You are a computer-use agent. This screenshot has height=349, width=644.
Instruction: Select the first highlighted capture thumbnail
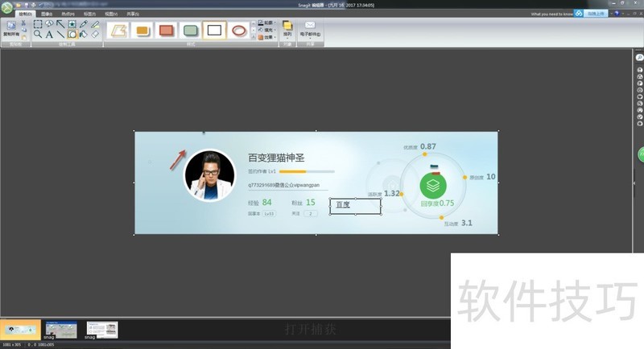(x=21, y=330)
